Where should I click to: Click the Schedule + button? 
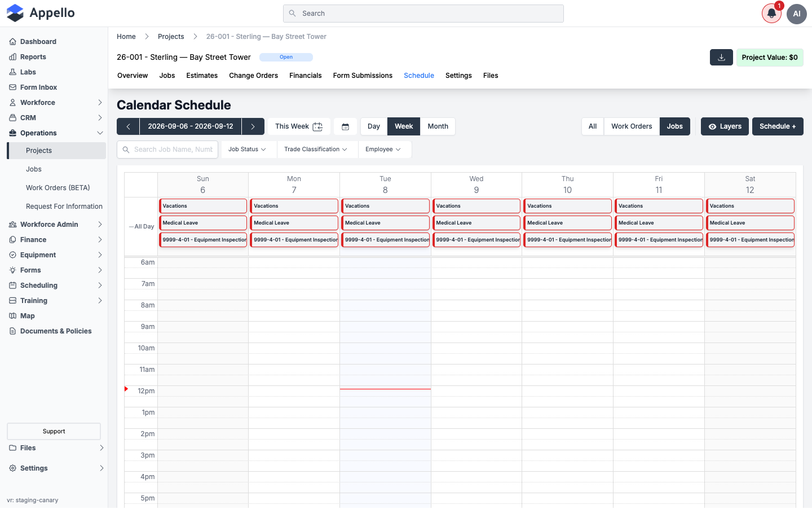pos(778,126)
